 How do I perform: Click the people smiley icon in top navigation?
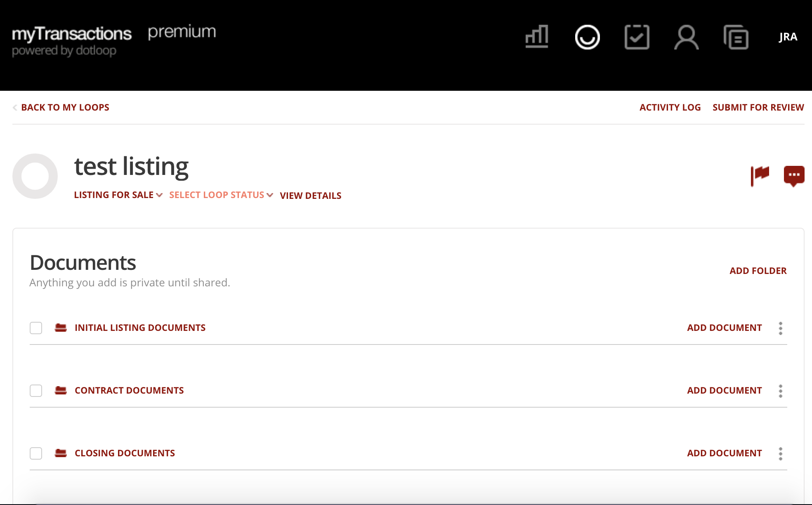pyautogui.click(x=588, y=37)
